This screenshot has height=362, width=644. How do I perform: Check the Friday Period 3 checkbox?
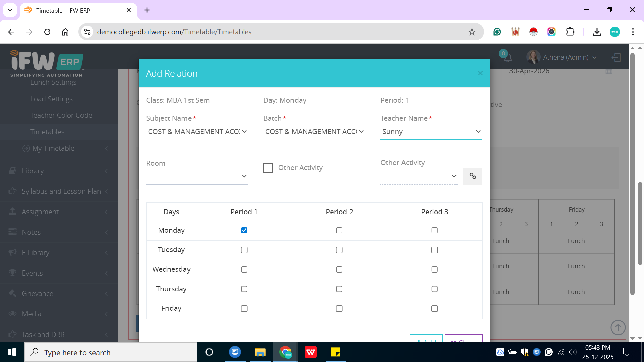[x=434, y=309]
